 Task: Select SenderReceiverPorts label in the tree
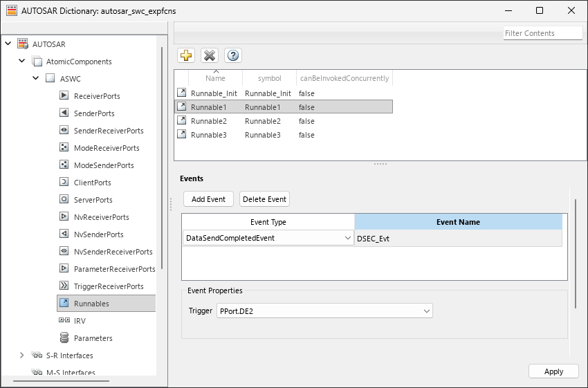click(x=109, y=131)
